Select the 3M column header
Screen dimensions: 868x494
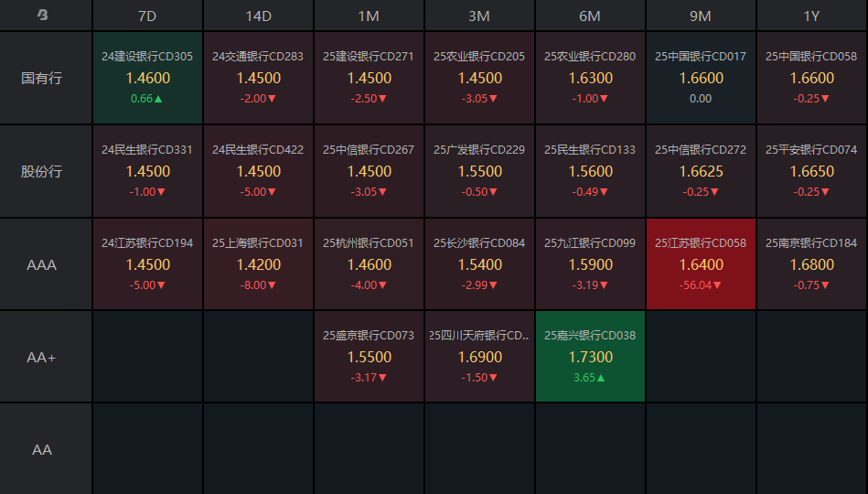479,16
